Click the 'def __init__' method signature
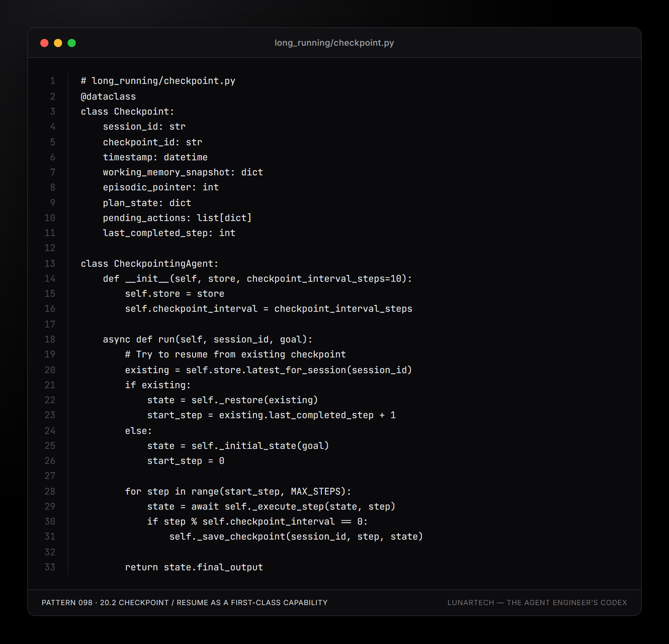 (258, 279)
